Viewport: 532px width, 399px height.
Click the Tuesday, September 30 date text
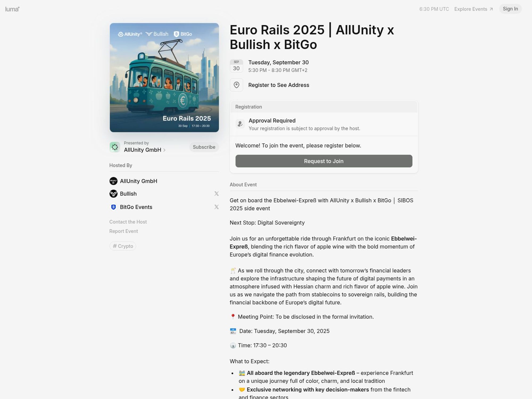(278, 63)
